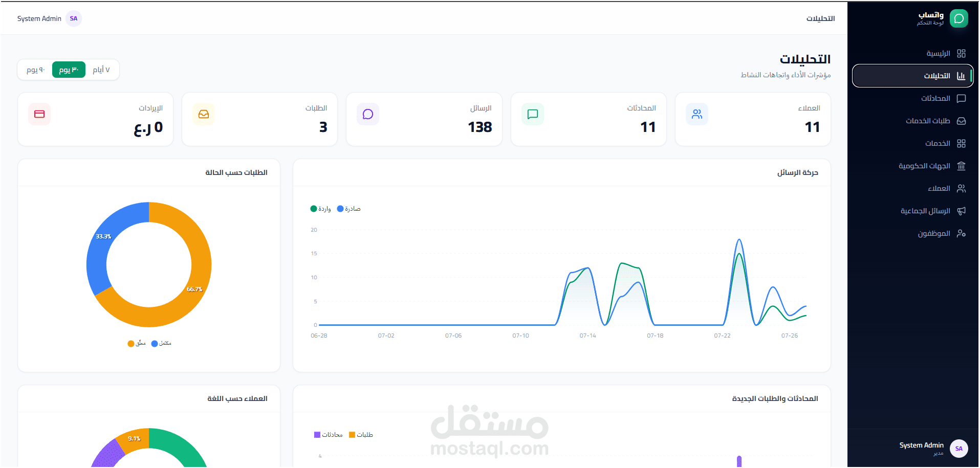This screenshot has height=468, width=980.
Task: Click the العملاء users icon in the sidebar
Action: point(961,188)
